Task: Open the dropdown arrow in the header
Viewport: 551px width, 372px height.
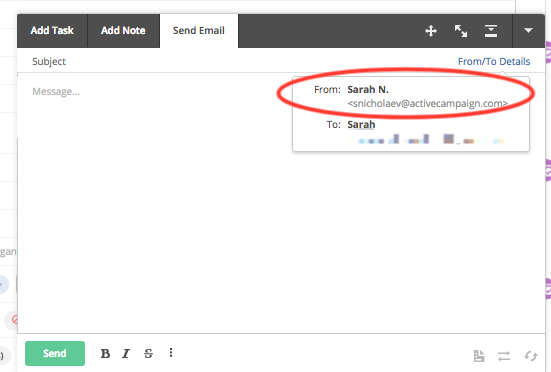Action: 528,31
